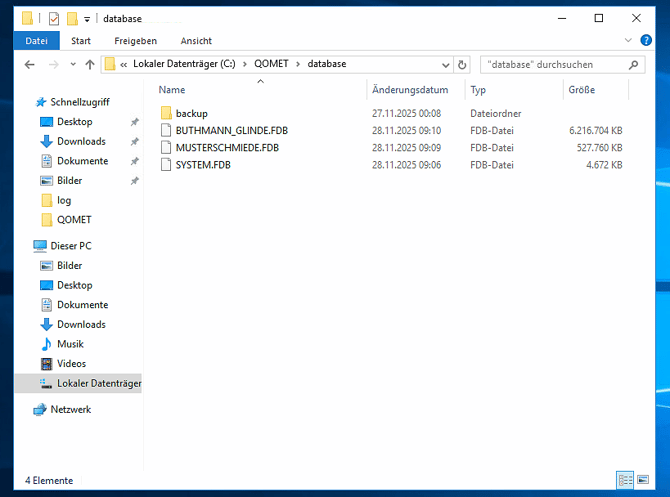Click the Properties icon in quick access toolbar
The height and width of the screenshot is (497, 670).
click(x=54, y=18)
